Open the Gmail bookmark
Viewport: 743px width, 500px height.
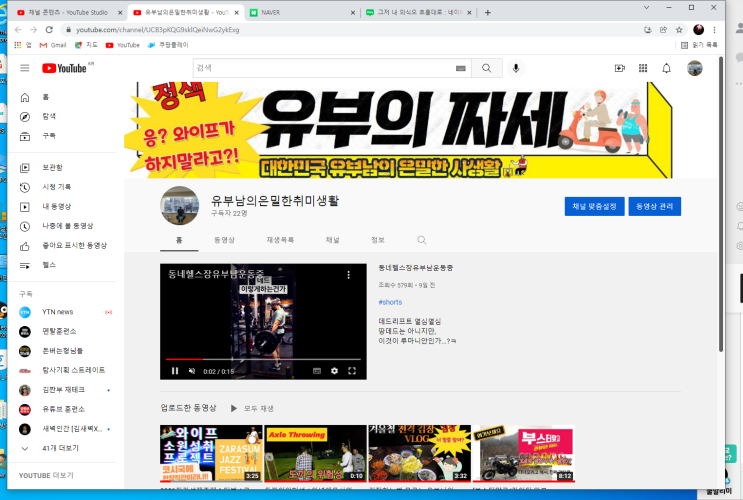tap(53, 45)
